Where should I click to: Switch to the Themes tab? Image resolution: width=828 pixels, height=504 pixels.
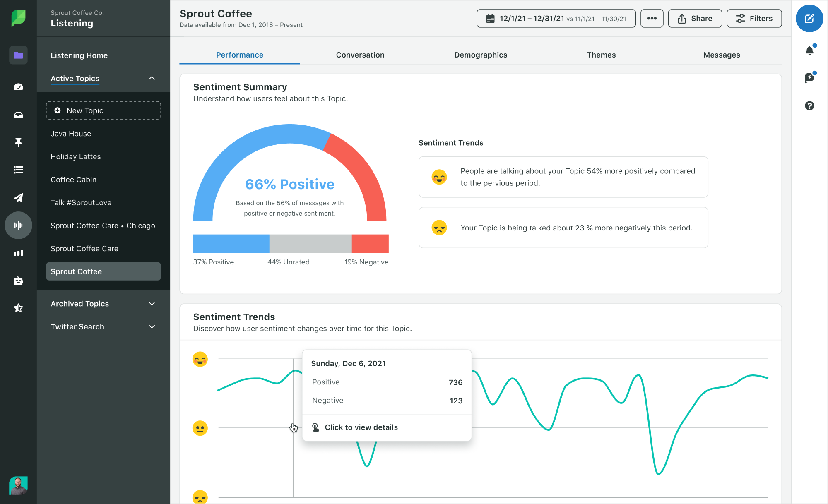click(601, 54)
